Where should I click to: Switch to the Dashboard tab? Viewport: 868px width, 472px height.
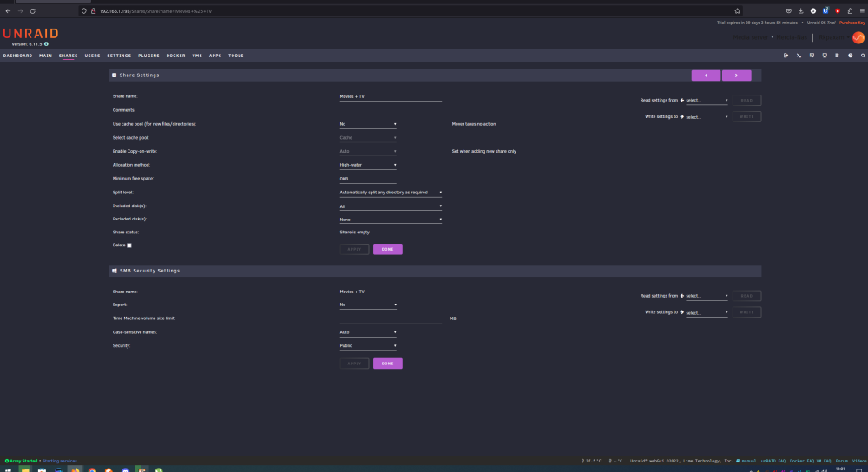pos(17,56)
